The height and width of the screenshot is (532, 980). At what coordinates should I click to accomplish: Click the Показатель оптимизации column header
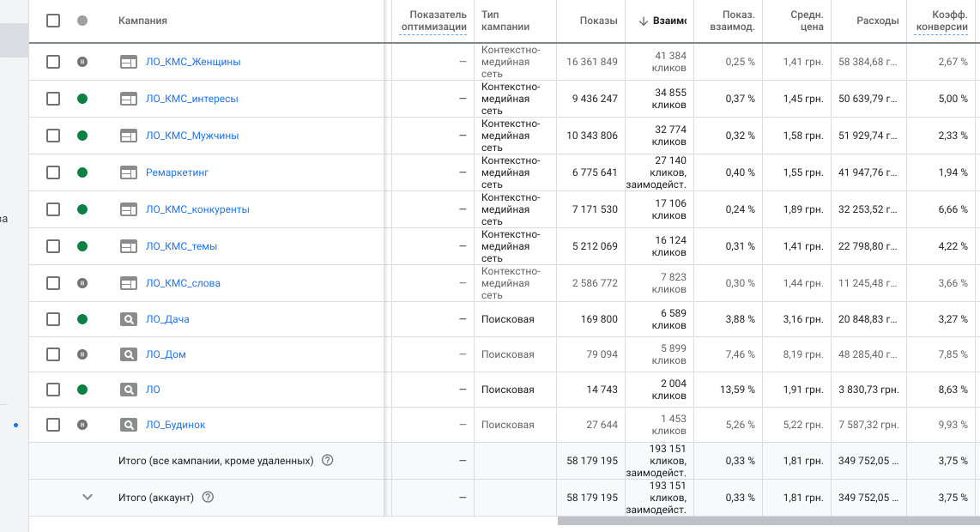pyautogui.click(x=433, y=21)
